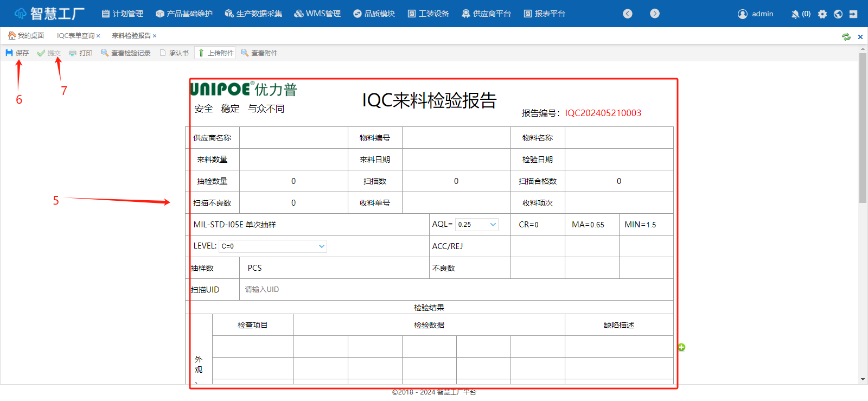Viewport: 868px width, 401px height.
Task: Click the logout arrow icon
Action: point(853,14)
